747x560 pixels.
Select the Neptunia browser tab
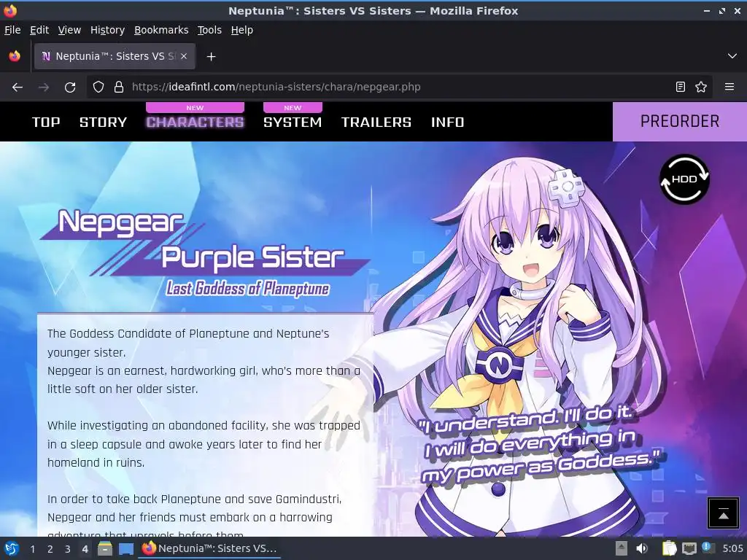(115, 56)
